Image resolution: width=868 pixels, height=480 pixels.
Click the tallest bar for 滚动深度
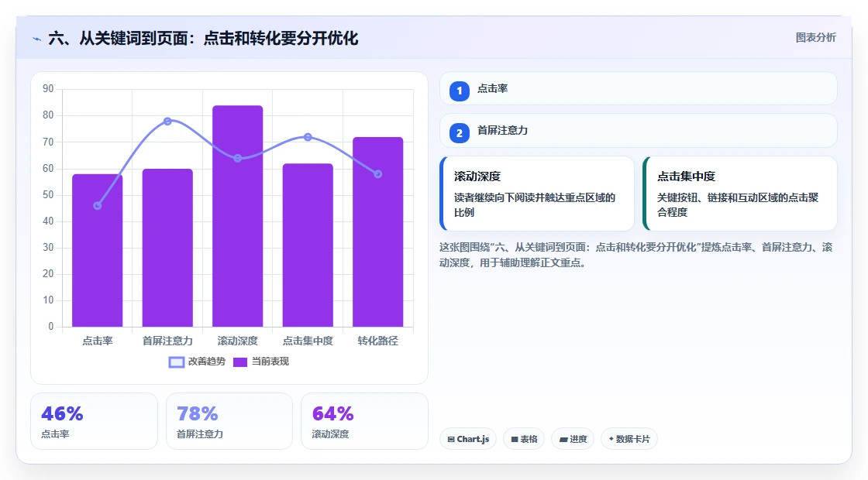click(x=237, y=216)
